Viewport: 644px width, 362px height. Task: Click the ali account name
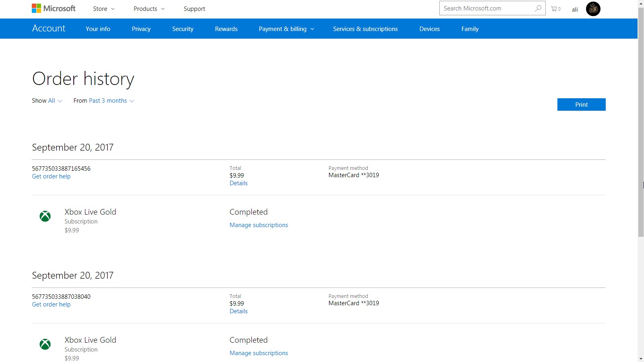575,10
